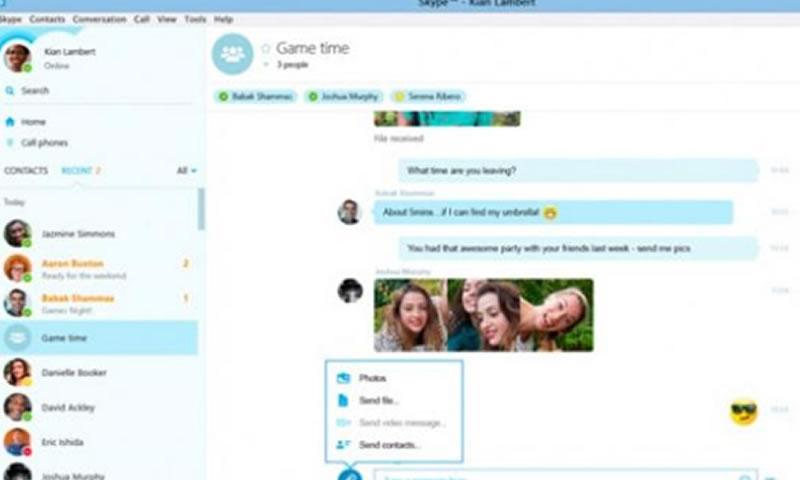Click the Home house icon
The image size is (800, 480).
(x=10, y=122)
